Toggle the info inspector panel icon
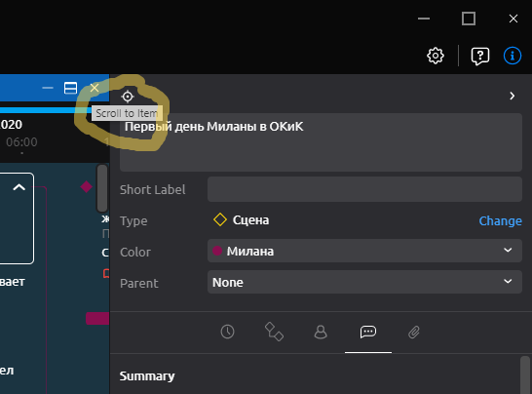532x394 pixels. 512,56
